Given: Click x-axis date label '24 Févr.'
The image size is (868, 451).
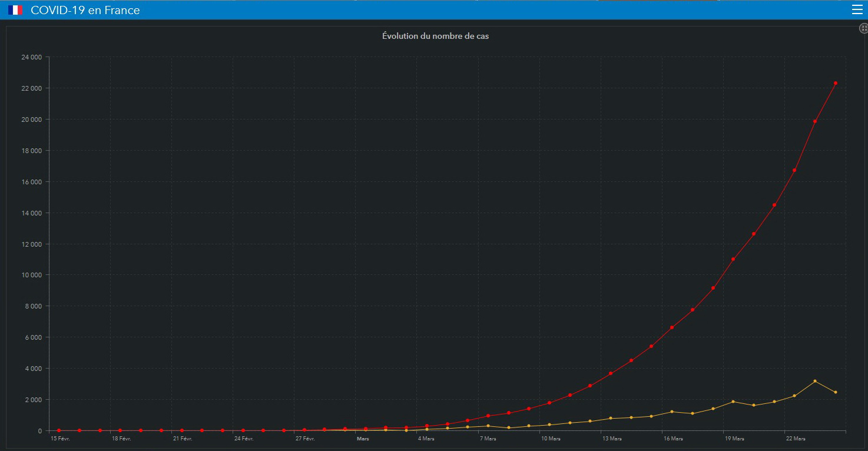Looking at the screenshot, I should [244, 439].
